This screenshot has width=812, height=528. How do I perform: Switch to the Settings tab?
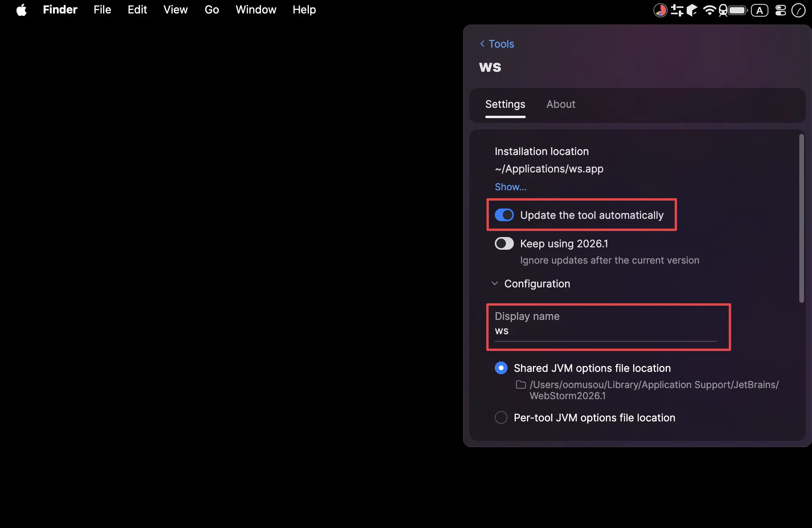tap(505, 104)
